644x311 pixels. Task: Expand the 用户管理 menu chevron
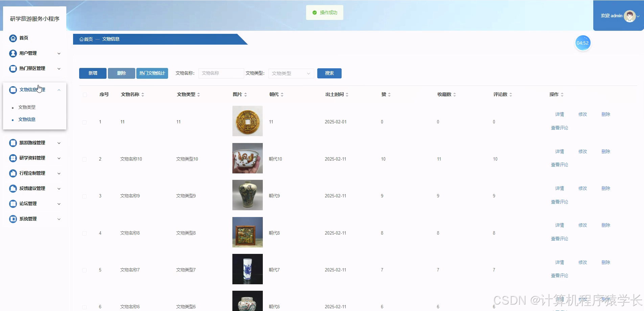click(59, 53)
